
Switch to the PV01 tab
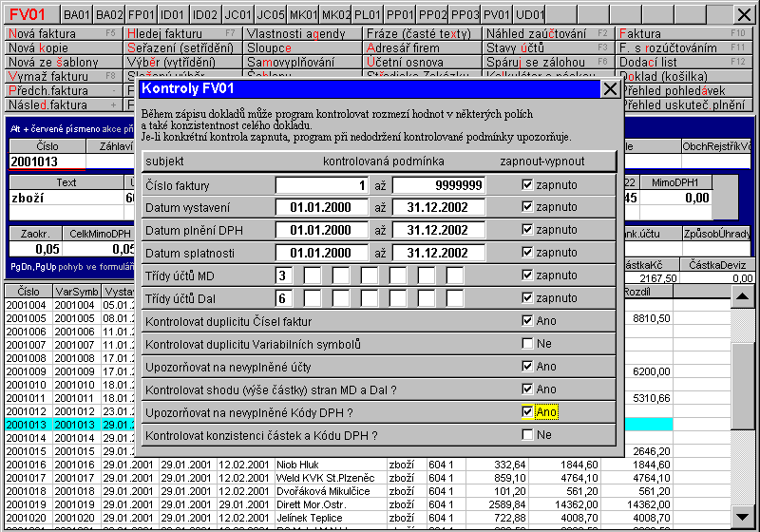tap(497, 14)
